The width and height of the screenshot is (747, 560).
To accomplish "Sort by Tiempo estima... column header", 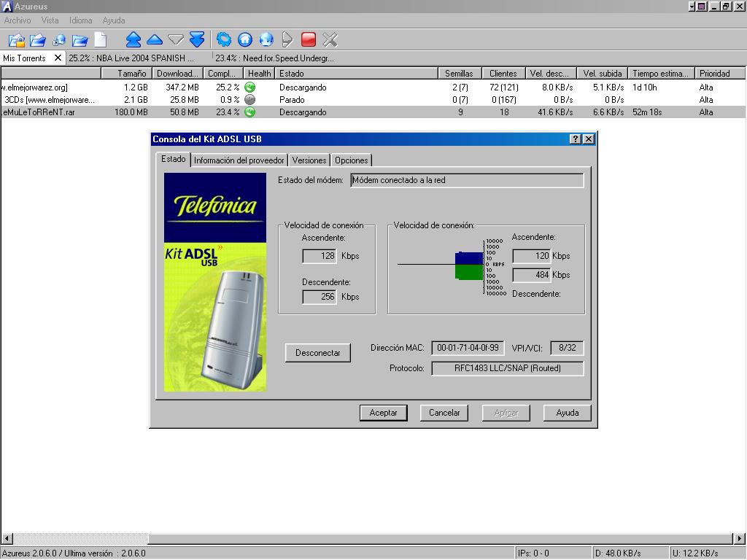I will click(661, 74).
